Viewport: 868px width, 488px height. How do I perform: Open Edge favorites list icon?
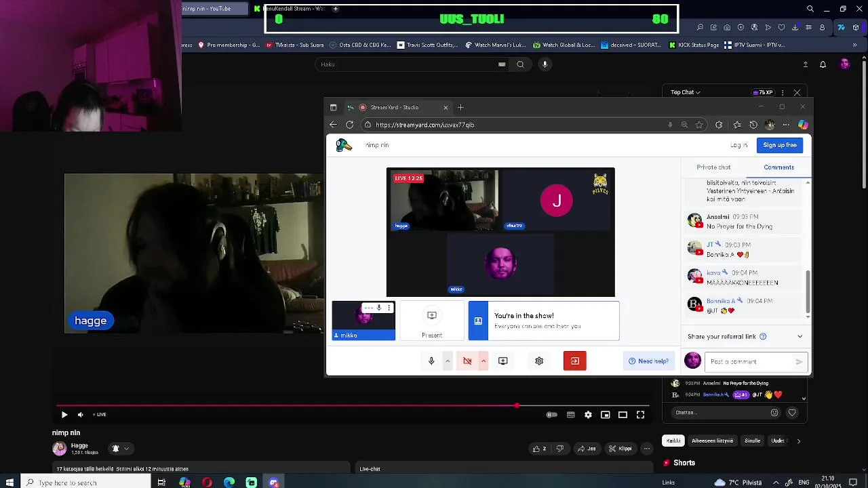tap(737, 125)
